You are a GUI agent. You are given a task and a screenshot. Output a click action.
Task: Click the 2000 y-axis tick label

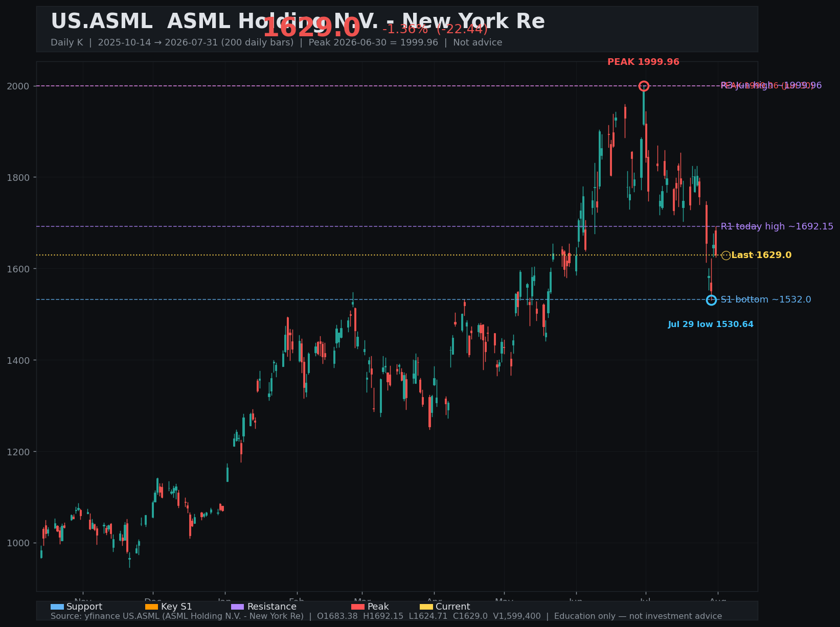18,86
